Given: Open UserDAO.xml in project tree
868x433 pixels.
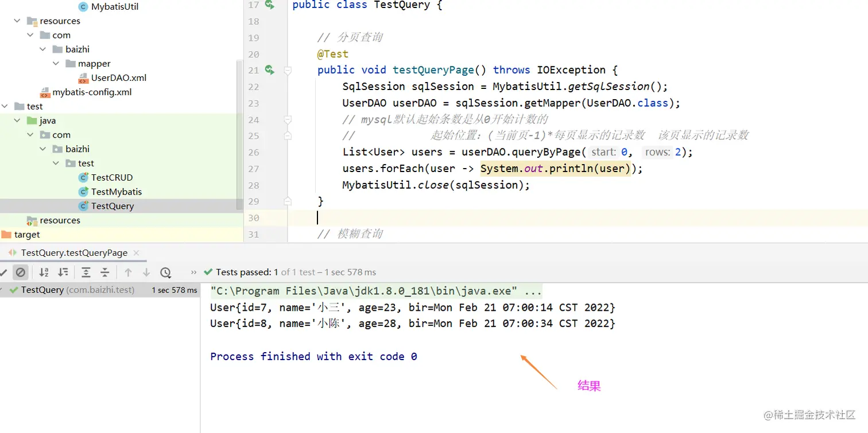Looking at the screenshot, I should [119, 78].
